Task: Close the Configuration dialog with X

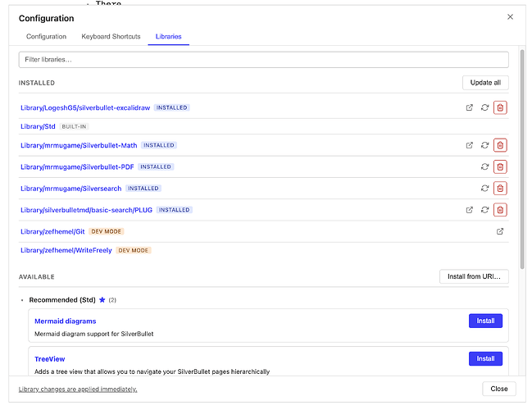Action: (510, 17)
